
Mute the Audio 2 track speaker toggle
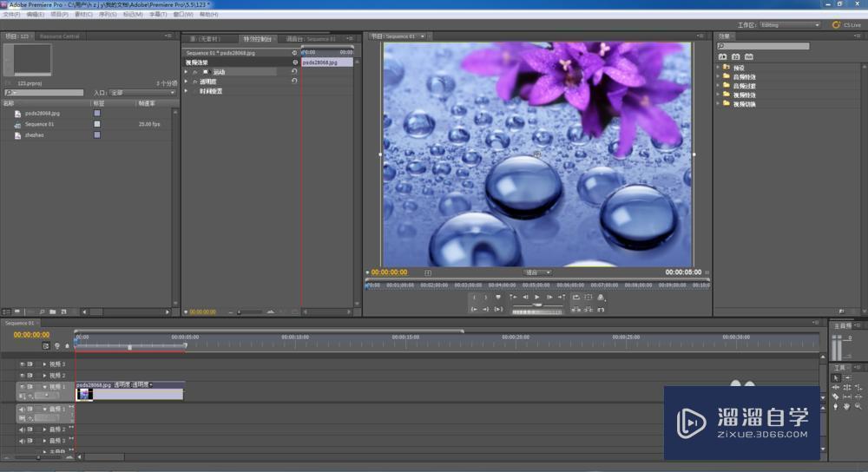pyautogui.click(x=23, y=429)
